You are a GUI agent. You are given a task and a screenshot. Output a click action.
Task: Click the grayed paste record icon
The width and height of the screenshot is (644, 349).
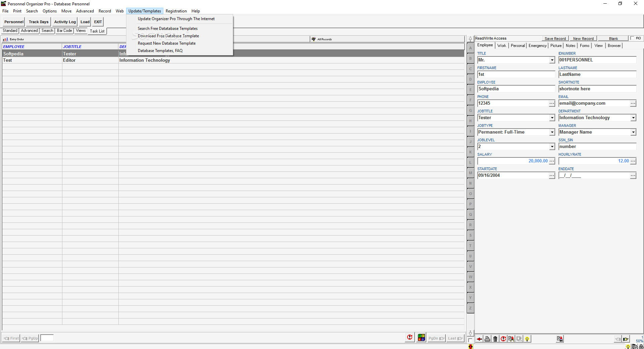click(x=519, y=339)
